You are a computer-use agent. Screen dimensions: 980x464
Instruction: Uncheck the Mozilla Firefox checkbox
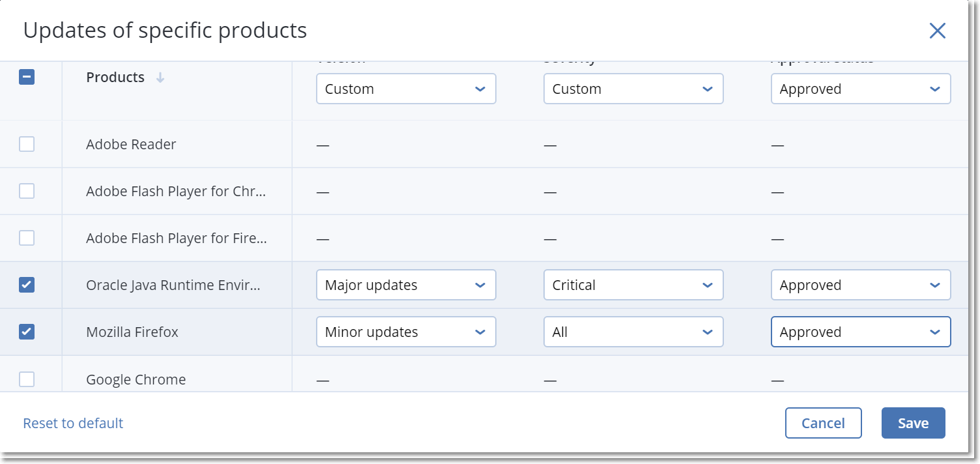(26, 332)
